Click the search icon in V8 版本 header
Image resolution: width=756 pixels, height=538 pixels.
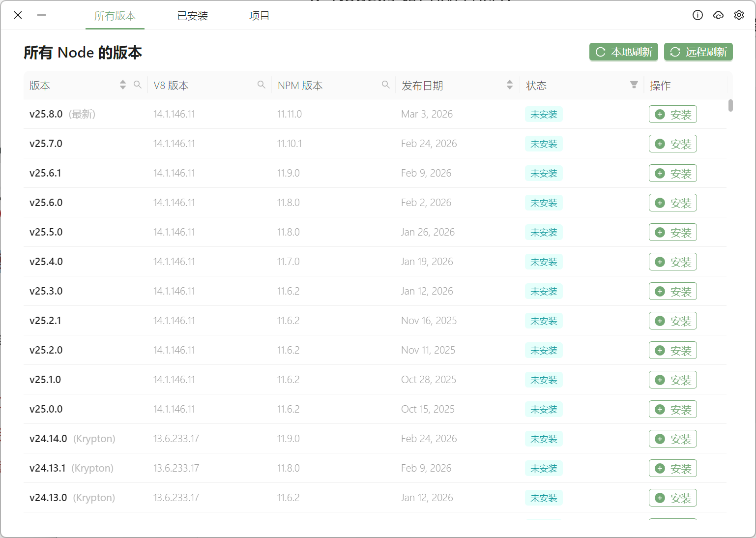point(262,85)
